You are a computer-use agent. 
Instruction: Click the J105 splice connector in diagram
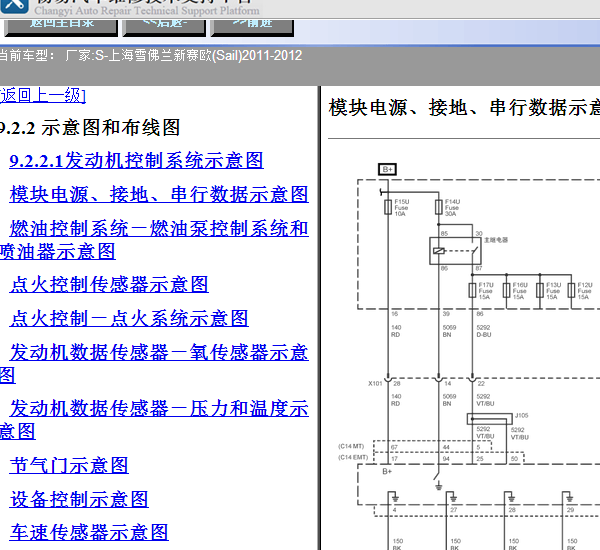(489, 419)
